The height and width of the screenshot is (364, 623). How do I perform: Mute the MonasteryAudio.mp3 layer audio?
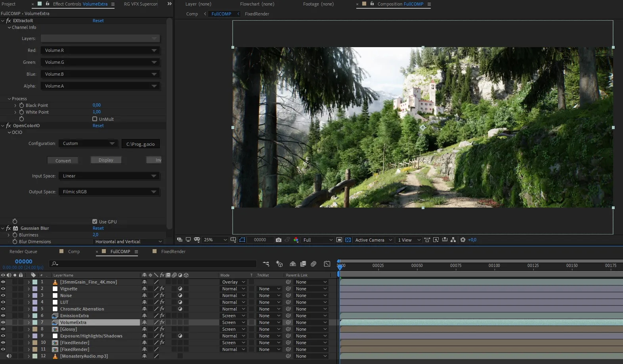coord(9,356)
